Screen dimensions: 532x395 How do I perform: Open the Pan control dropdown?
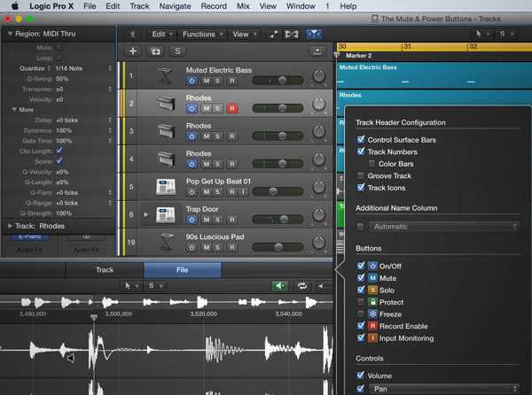(444, 389)
